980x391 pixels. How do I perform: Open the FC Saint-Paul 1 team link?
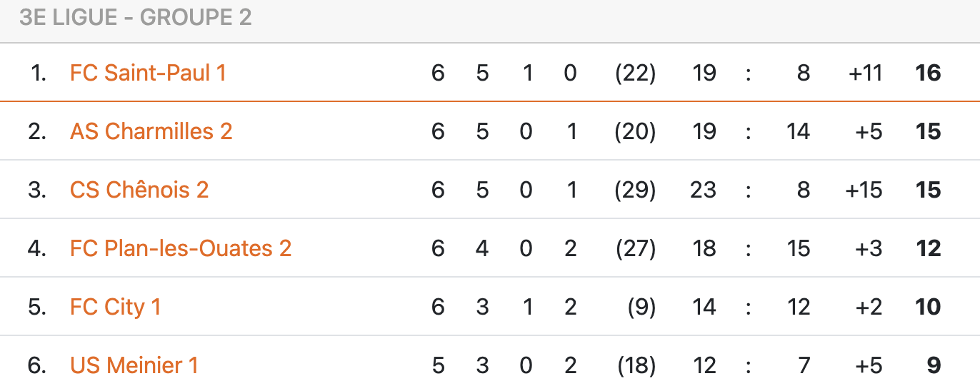click(x=148, y=73)
